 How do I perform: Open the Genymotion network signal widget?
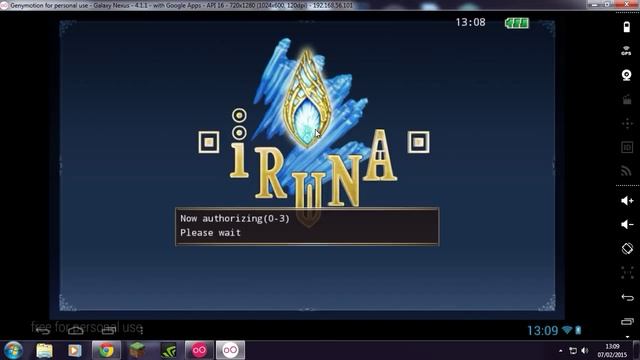coord(627,171)
